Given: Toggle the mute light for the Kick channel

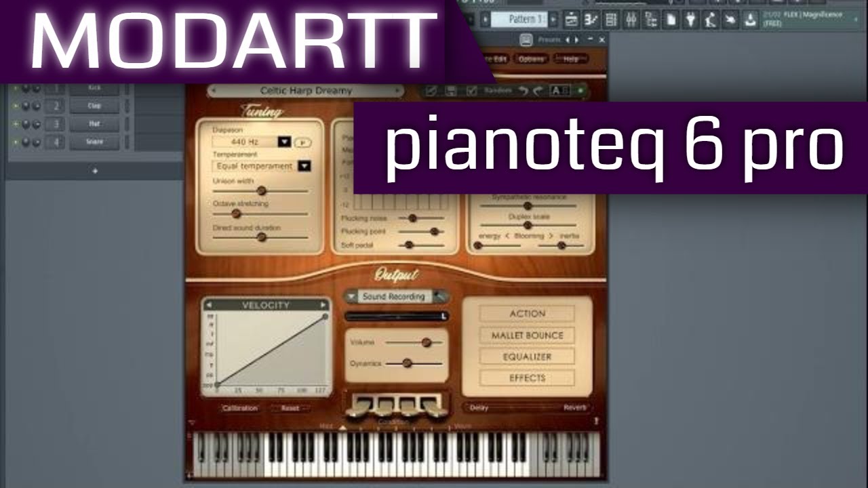Looking at the screenshot, I should tap(16, 88).
